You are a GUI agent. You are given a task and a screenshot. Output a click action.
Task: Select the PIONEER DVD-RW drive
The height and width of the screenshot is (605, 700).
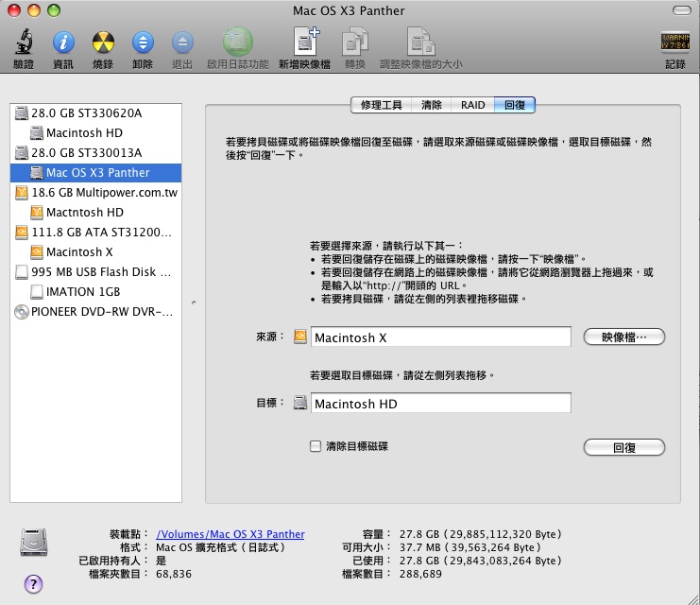click(95, 311)
